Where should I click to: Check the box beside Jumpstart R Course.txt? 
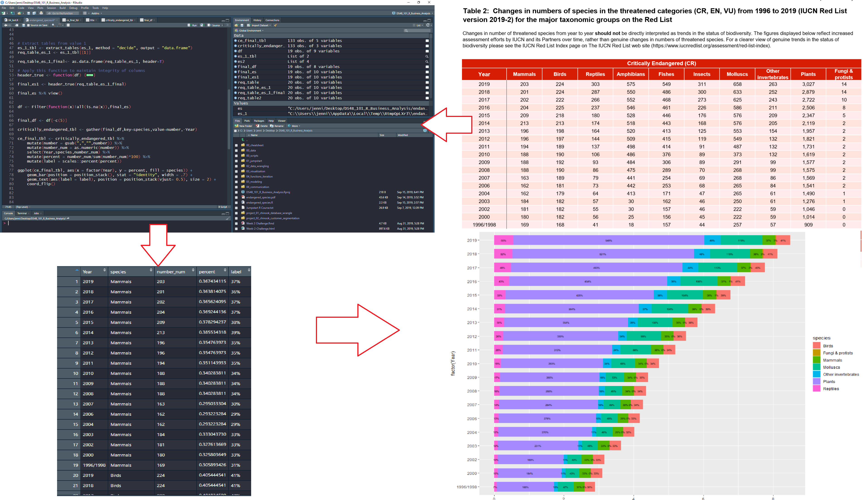pyautogui.click(x=236, y=208)
